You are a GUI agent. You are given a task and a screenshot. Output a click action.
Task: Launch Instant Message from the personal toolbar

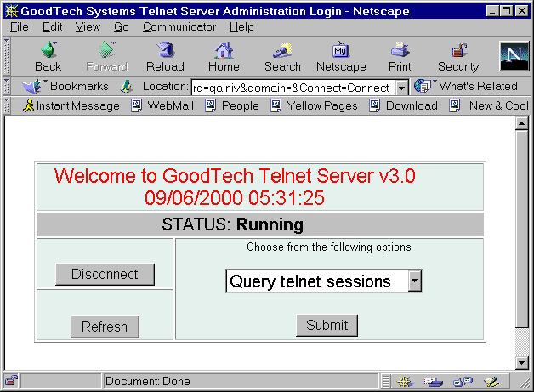tap(71, 105)
